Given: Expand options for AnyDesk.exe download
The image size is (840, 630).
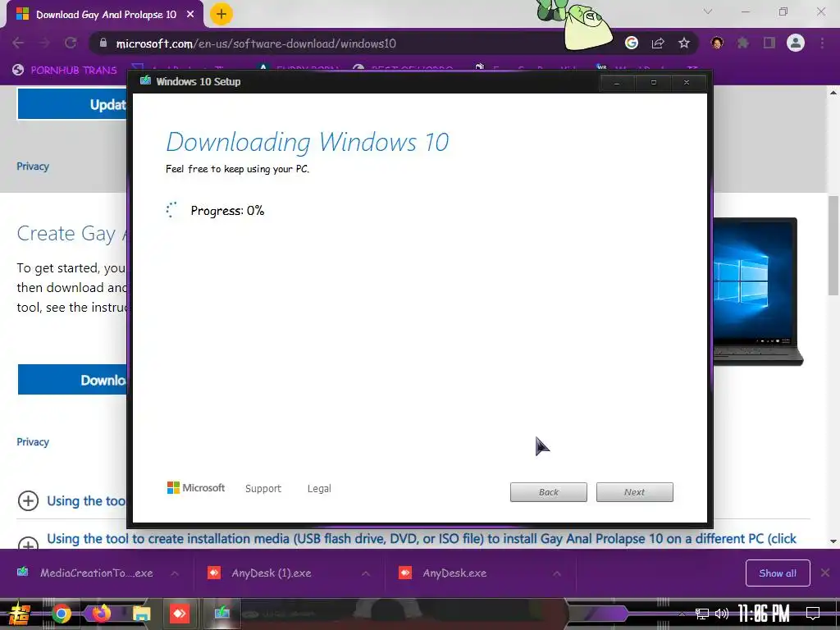Looking at the screenshot, I should [557, 573].
